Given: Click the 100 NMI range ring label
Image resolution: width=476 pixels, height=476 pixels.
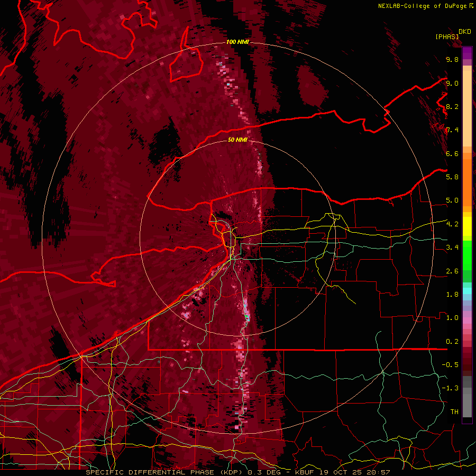Looking at the screenshot, I should coord(237,42).
